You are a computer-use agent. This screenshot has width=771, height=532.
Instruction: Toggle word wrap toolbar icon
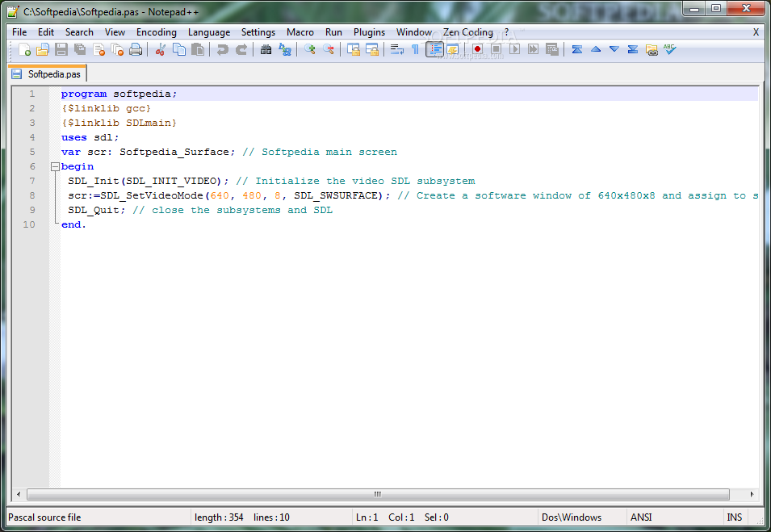click(x=397, y=50)
